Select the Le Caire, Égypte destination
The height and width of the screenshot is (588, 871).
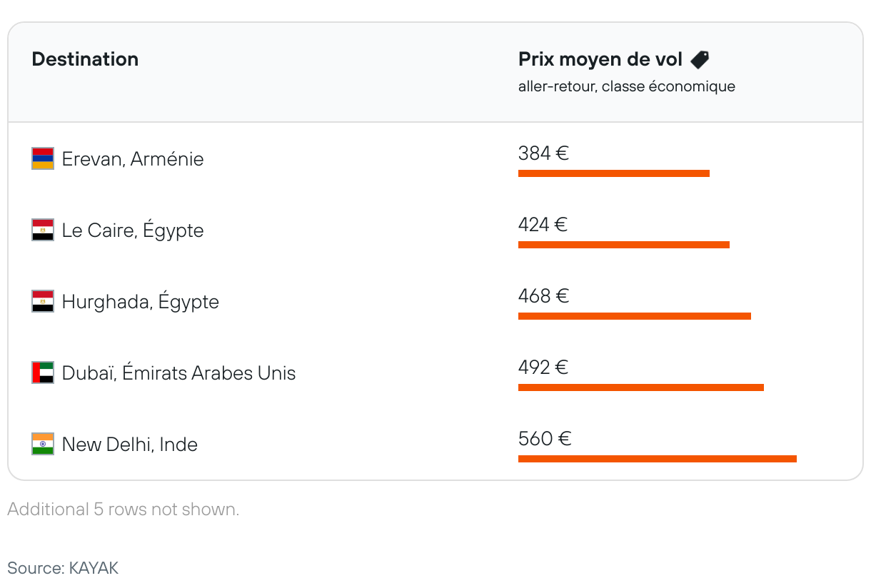133,230
